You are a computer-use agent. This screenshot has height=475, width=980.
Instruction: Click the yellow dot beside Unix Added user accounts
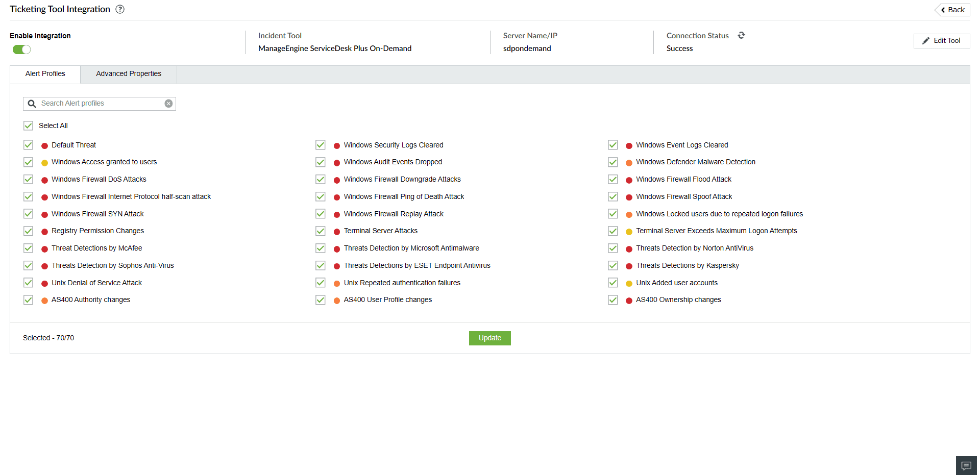[x=628, y=283]
